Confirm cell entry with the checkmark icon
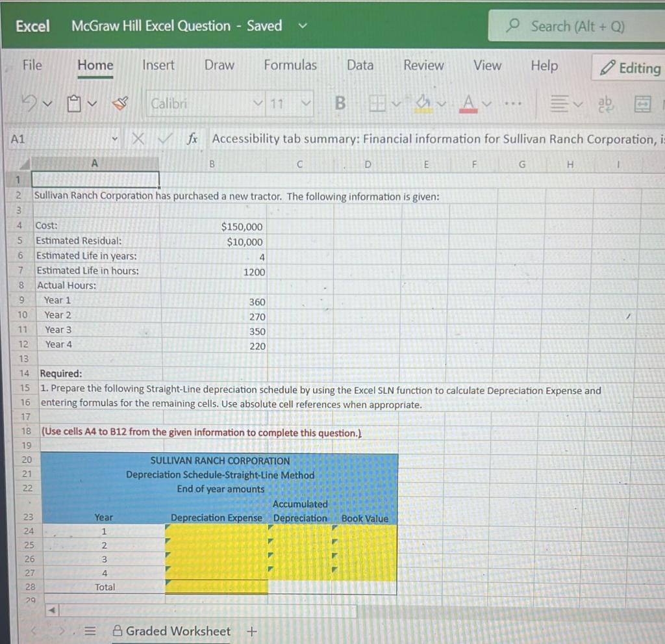The height and width of the screenshot is (644, 665). (163, 139)
